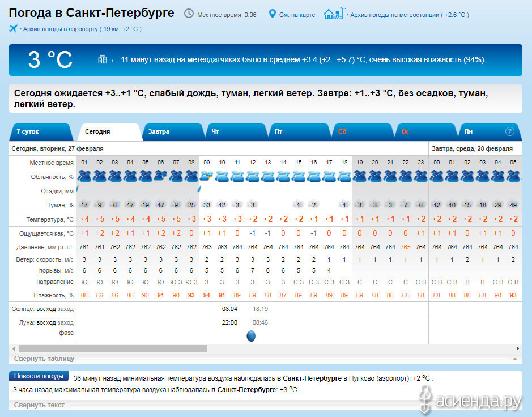The height and width of the screenshot is (417, 532).
Task: Click the map pin location icon
Action: pyautogui.click(x=272, y=14)
